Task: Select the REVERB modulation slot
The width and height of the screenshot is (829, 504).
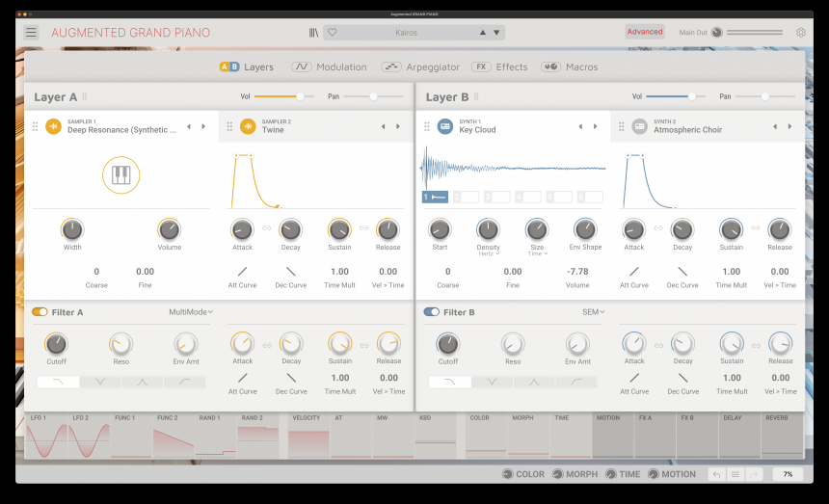Action: (x=782, y=436)
